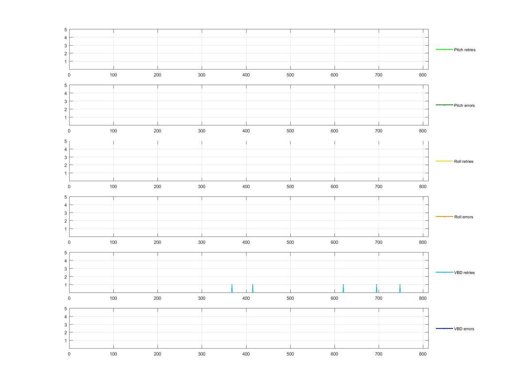
Task: Click the yellow Roll retries legend line
Action: pyautogui.click(x=444, y=161)
